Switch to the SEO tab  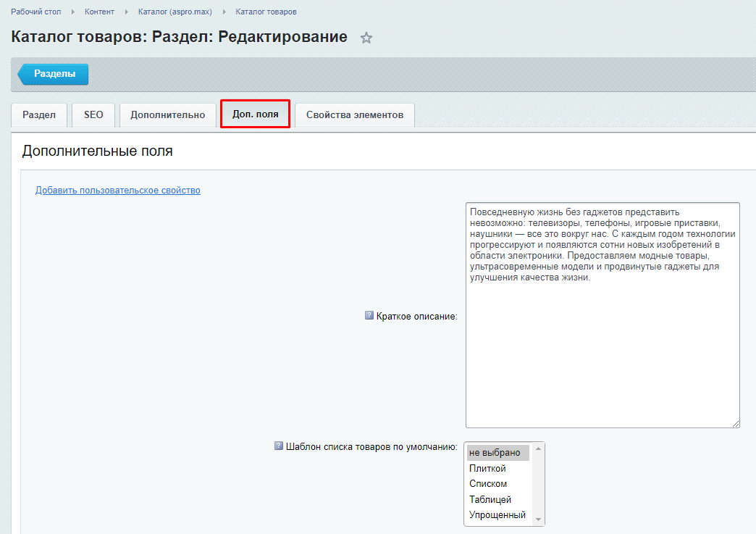point(93,114)
